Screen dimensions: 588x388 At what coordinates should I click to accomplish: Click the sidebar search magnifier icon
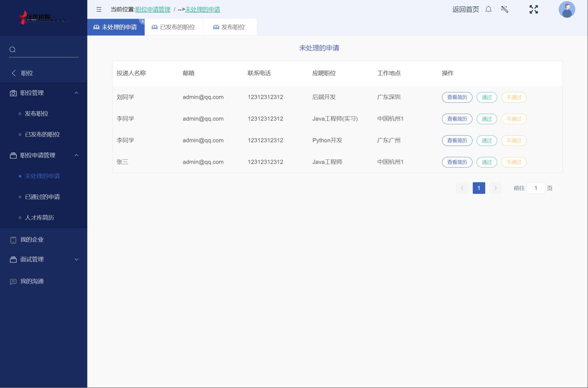(12, 50)
